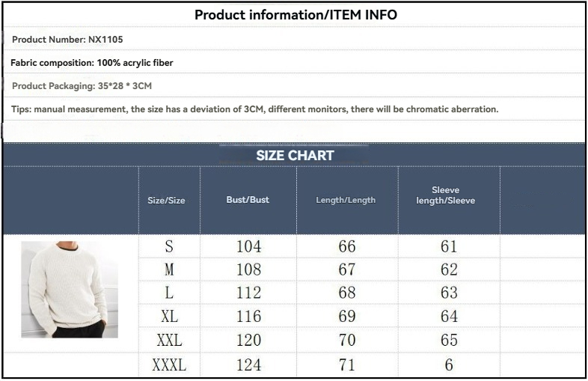Click the Sleeve length/Sleeve column header
Screen dimensions: 588x381
446,195
